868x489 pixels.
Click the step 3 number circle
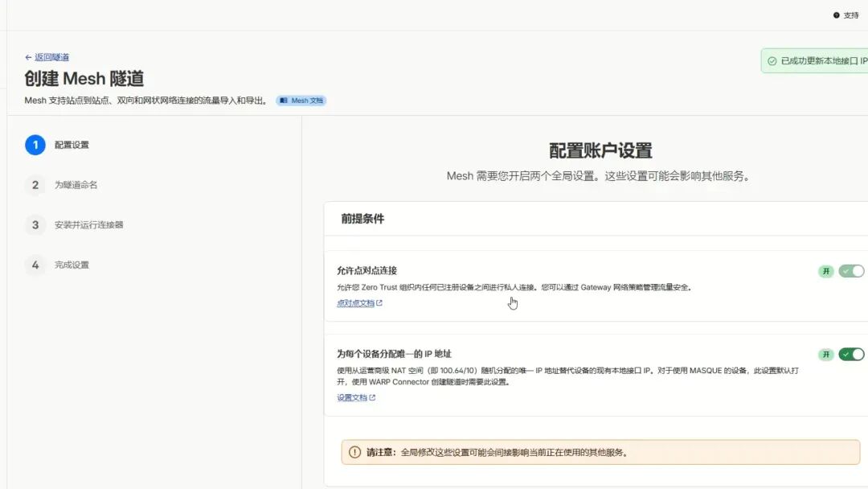[35, 225]
